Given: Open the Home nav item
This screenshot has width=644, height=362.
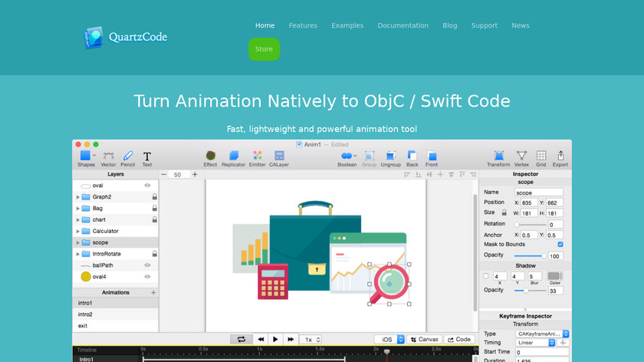Looking at the screenshot, I should (x=265, y=25).
